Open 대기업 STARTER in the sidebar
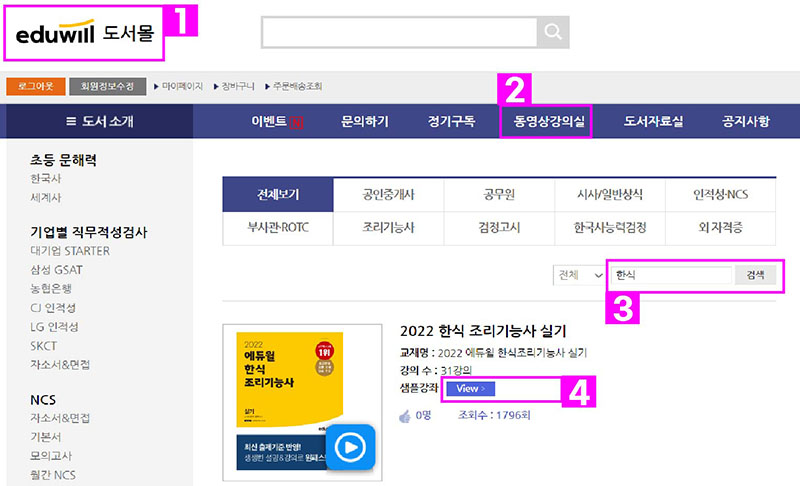Viewport: 800px width, 486px height. pyautogui.click(x=70, y=251)
